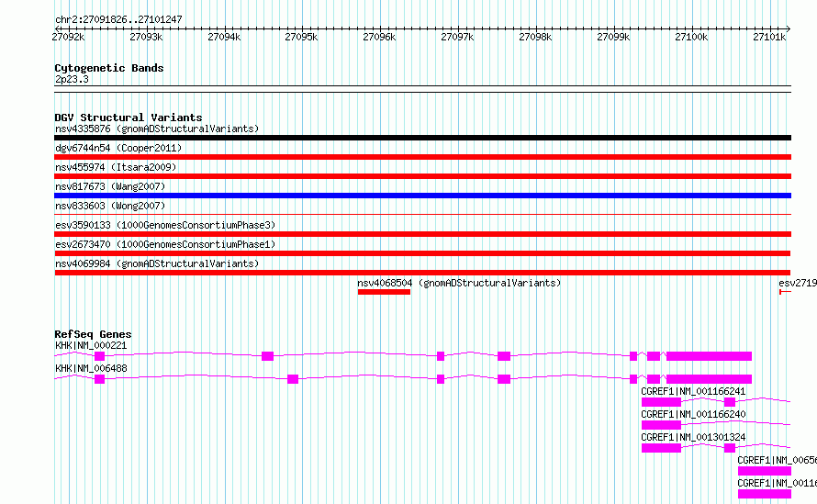Select the CGREF1|NM_001301324 transcript label
The height and width of the screenshot is (504, 817).
(x=693, y=437)
